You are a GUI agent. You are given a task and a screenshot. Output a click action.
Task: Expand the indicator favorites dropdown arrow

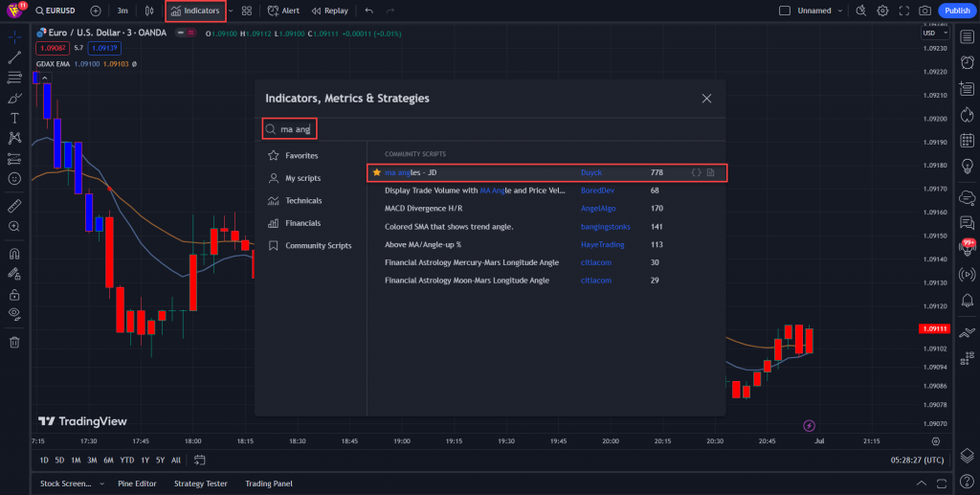pos(231,11)
